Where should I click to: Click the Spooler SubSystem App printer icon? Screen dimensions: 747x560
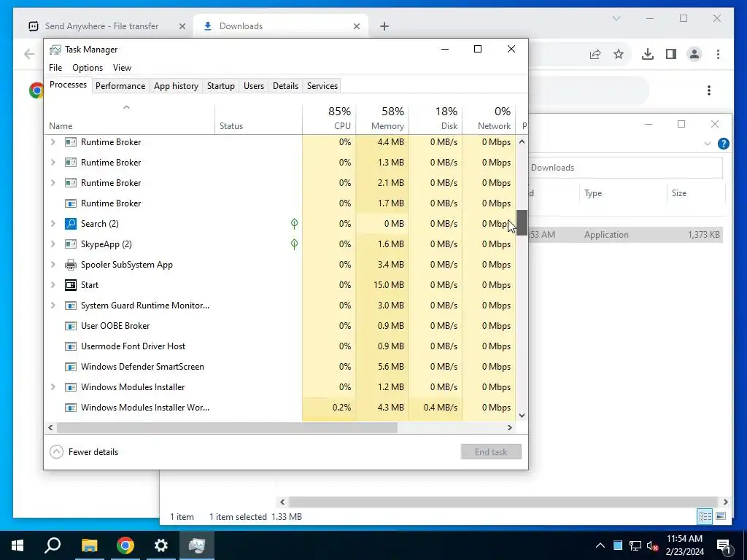pyautogui.click(x=71, y=264)
